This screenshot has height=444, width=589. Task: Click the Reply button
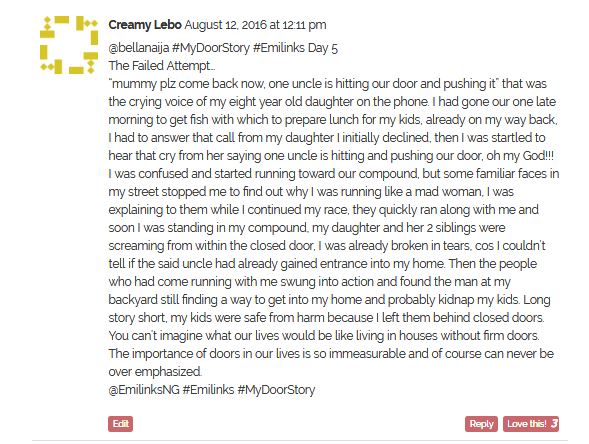481,424
